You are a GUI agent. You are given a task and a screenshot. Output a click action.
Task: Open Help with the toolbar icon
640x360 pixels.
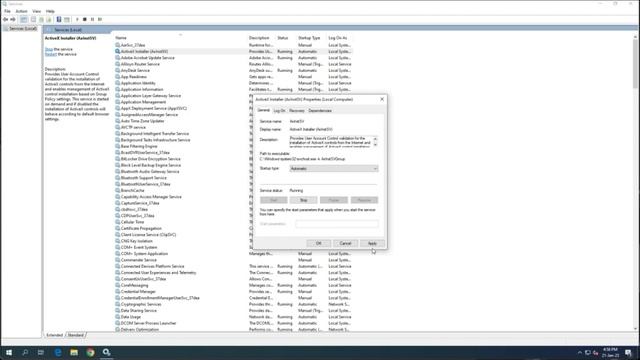point(59,19)
